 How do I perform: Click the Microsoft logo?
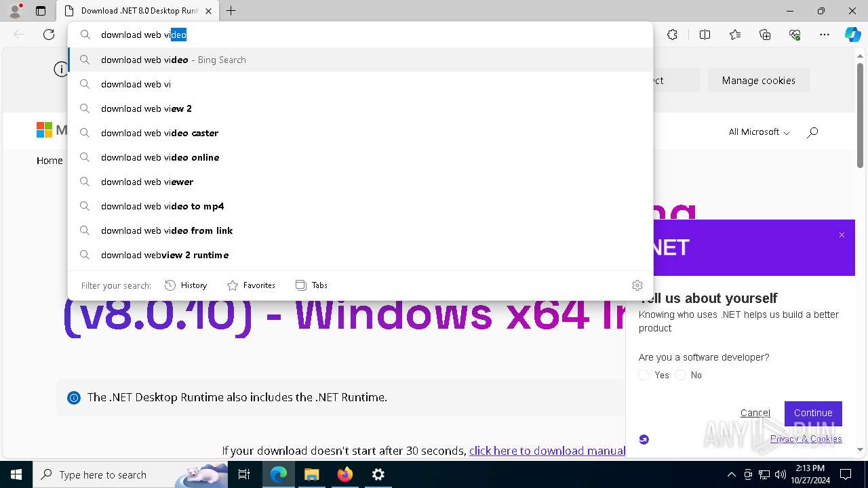[52, 129]
